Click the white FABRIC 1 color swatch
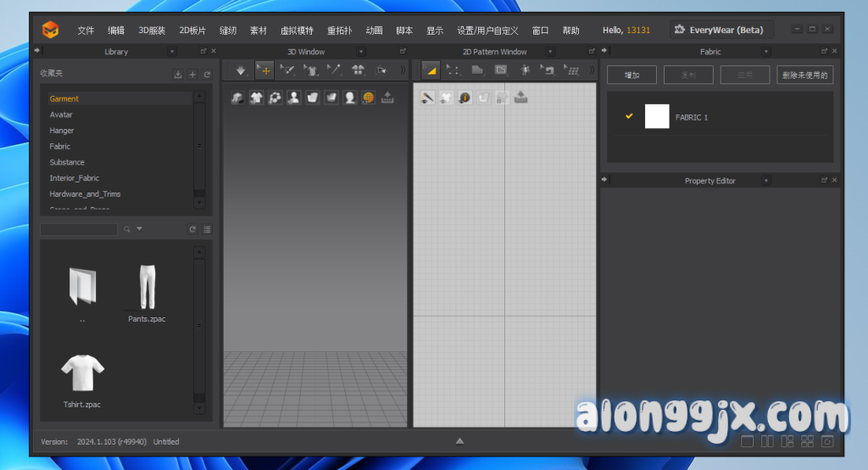The height and width of the screenshot is (470, 868). click(x=657, y=116)
